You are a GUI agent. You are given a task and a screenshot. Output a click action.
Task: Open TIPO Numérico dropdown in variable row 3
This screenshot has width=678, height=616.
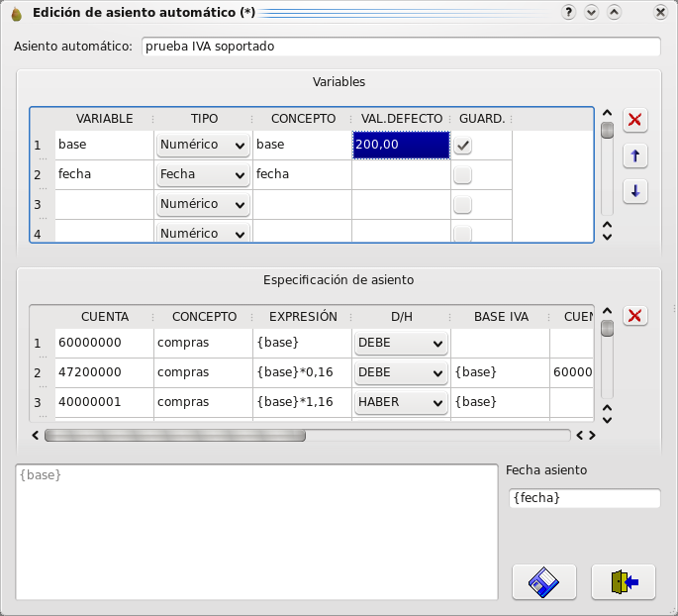(x=203, y=204)
